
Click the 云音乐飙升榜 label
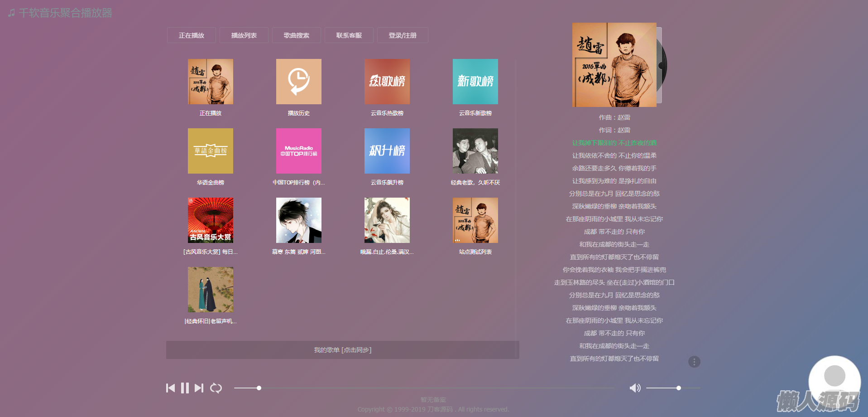pyautogui.click(x=387, y=183)
